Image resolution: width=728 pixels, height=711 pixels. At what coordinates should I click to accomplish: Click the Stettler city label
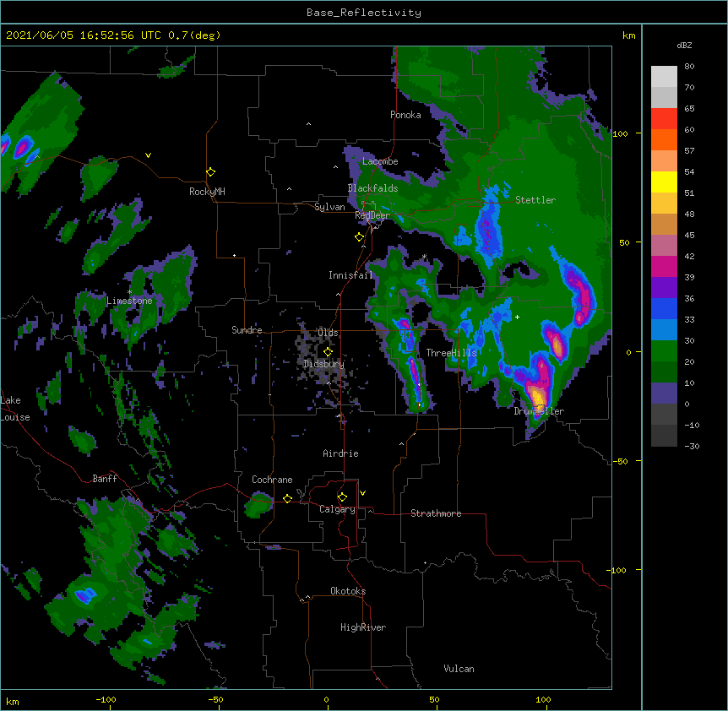point(535,200)
